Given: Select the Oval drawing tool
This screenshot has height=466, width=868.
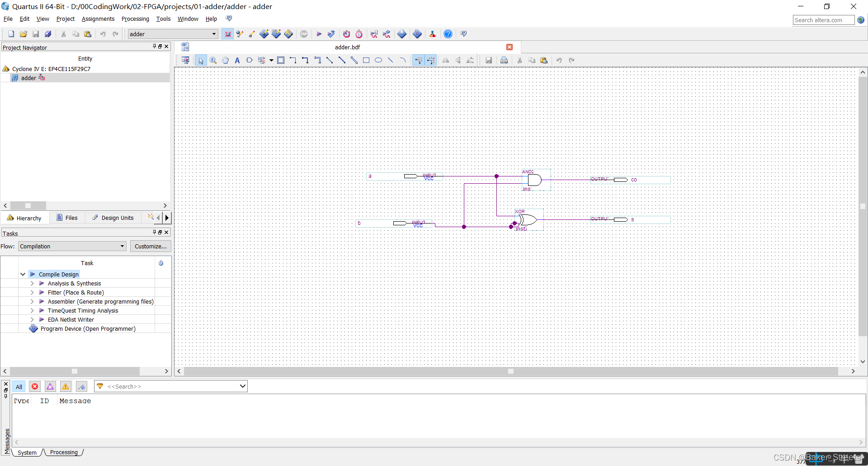Looking at the screenshot, I should (378, 60).
